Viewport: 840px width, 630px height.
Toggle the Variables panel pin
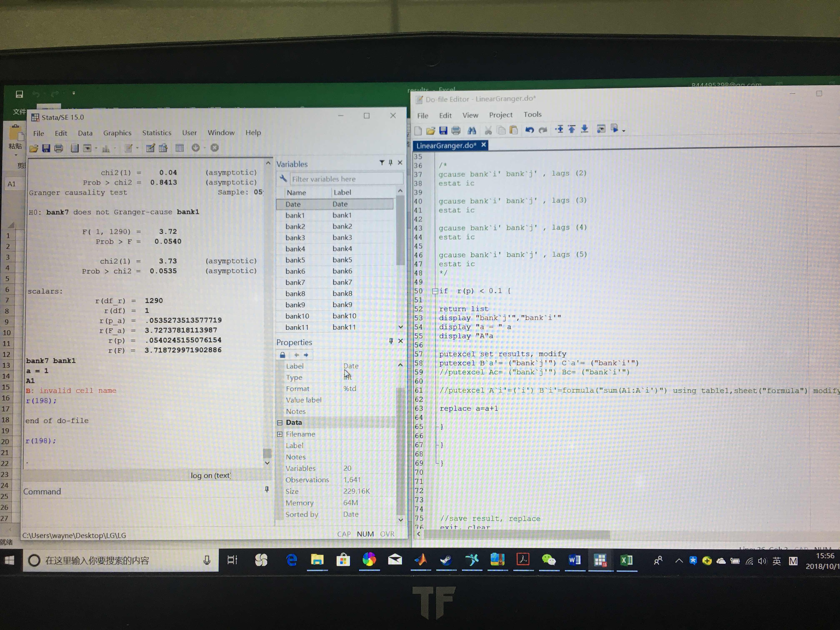(391, 163)
